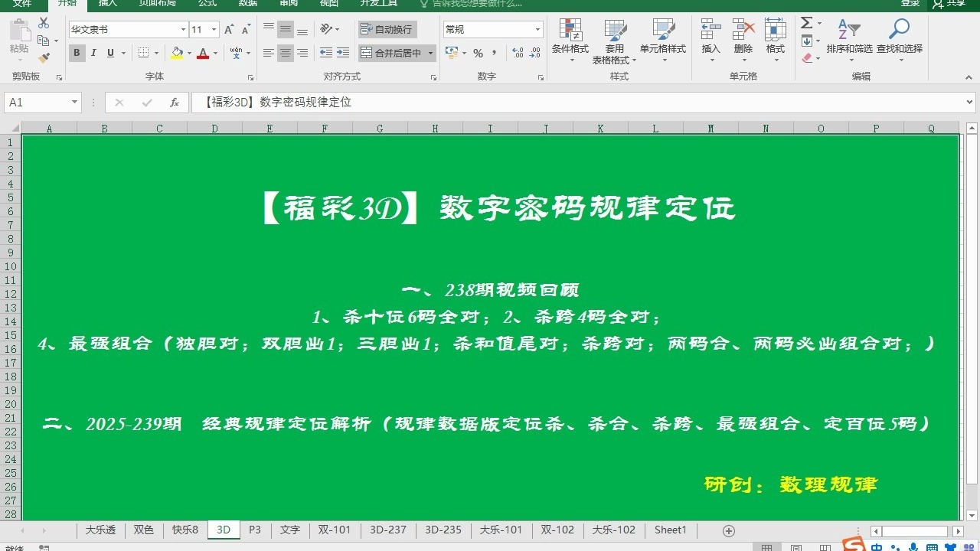Expand the number format dropdown showing 常规

pyautogui.click(x=537, y=28)
